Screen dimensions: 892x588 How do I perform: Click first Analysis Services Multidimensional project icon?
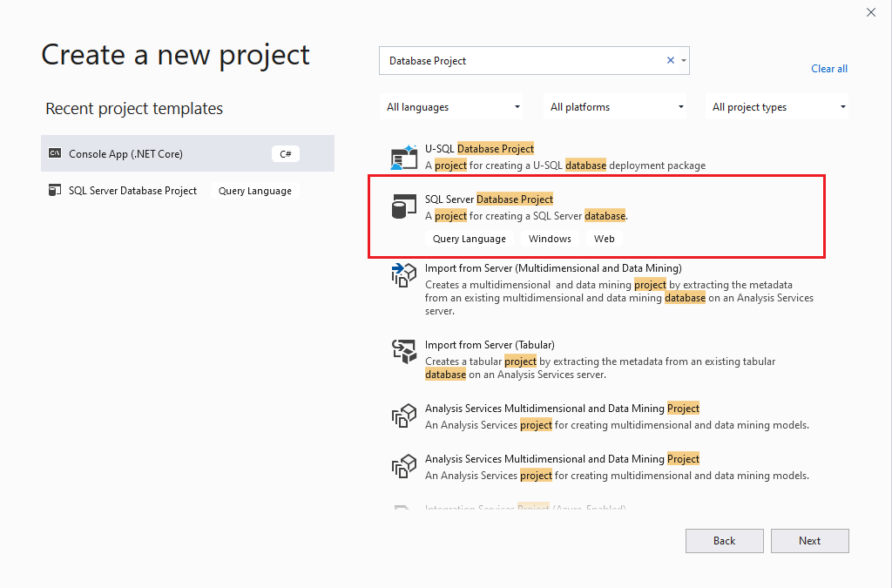point(404,416)
